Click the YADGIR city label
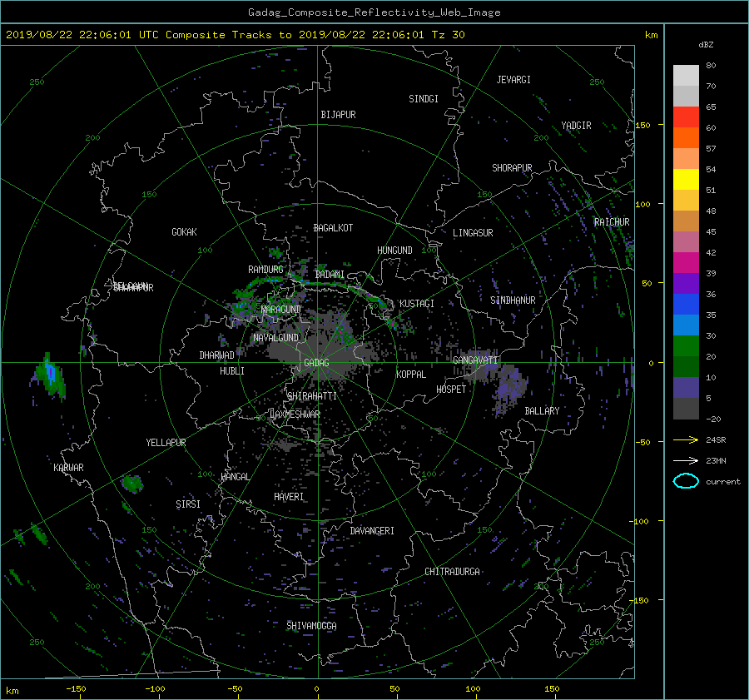The height and width of the screenshot is (700, 749). [576, 126]
